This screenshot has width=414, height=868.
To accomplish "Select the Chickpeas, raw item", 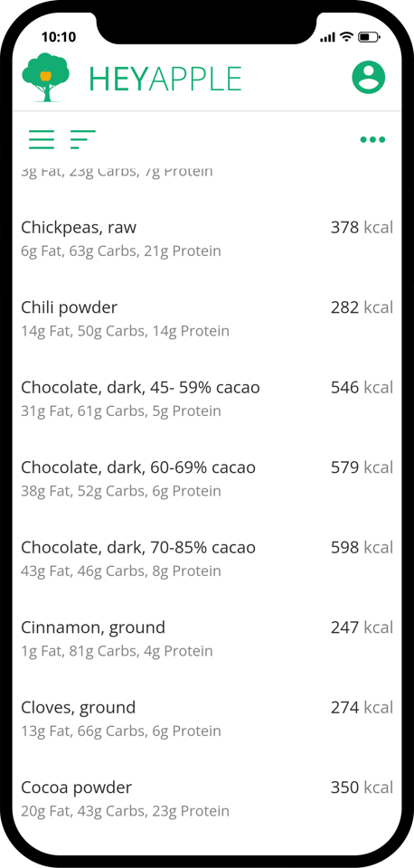I will click(207, 239).
